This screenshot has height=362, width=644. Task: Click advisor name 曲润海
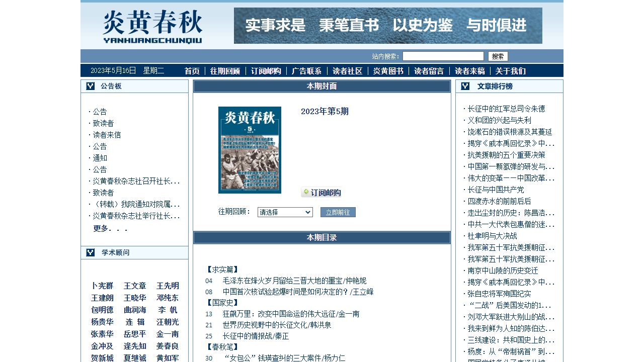135,310
